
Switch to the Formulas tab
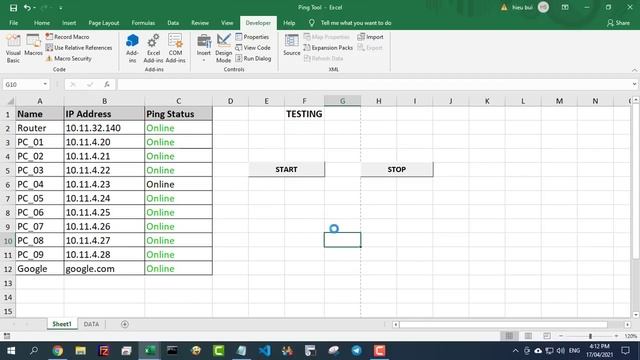click(143, 23)
